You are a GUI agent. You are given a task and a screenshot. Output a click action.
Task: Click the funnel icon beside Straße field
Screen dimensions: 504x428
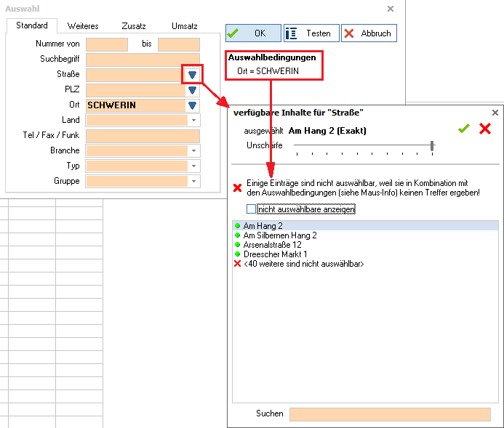click(192, 75)
